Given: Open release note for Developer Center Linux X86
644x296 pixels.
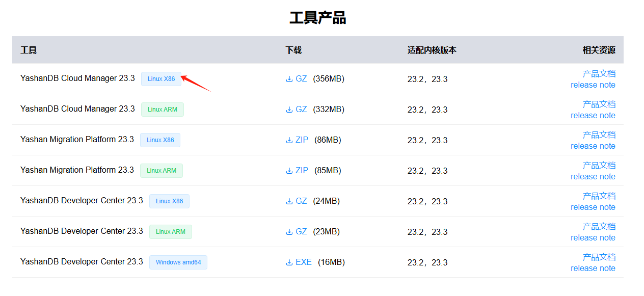Looking at the screenshot, I should click(593, 207).
